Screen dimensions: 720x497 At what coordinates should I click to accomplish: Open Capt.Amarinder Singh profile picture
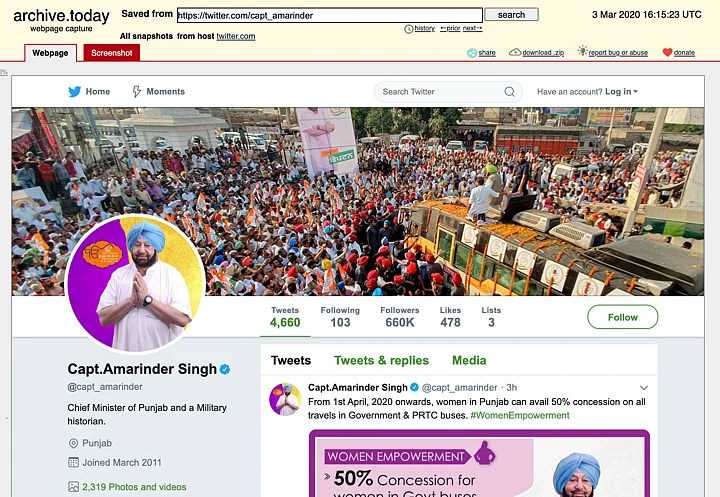[136, 284]
